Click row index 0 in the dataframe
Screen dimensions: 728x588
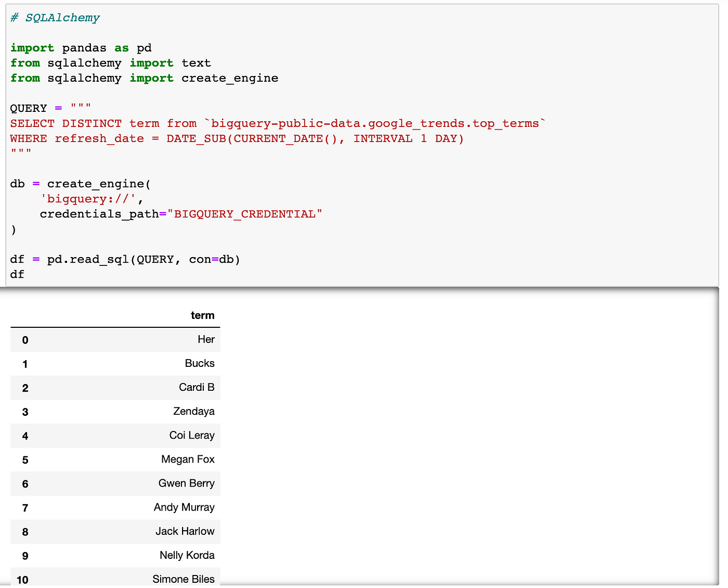[x=25, y=340]
